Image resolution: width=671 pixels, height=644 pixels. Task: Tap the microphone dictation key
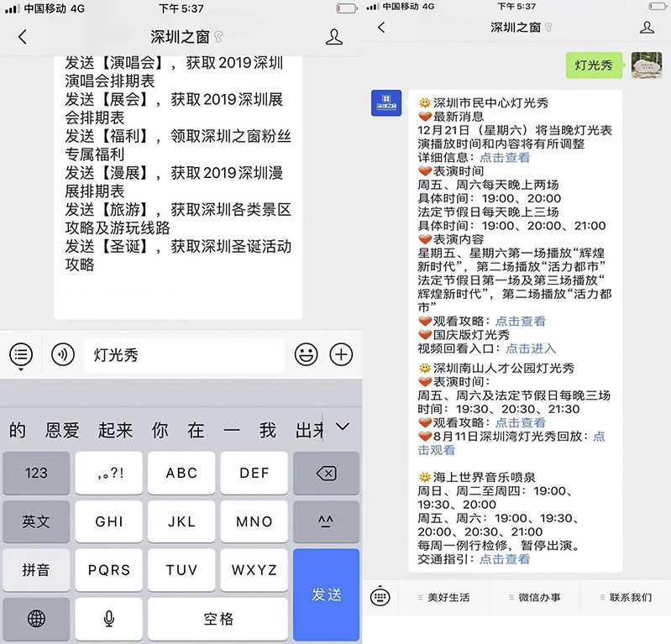109,619
